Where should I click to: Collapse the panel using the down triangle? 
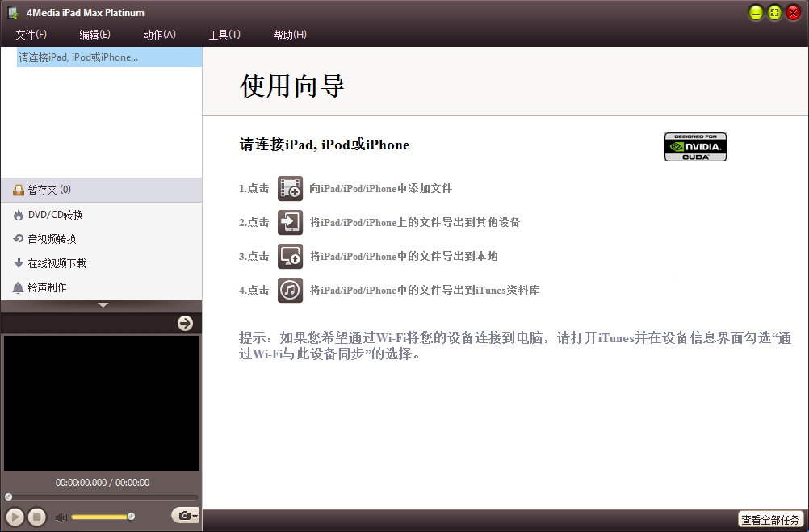pyautogui.click(x=103, y=305)
